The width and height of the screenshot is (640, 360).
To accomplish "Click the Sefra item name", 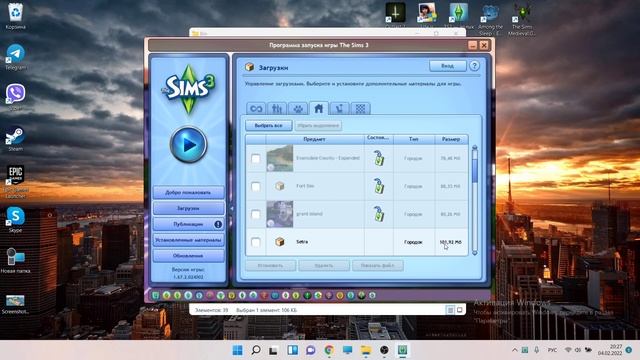I will tap(302, 242).
